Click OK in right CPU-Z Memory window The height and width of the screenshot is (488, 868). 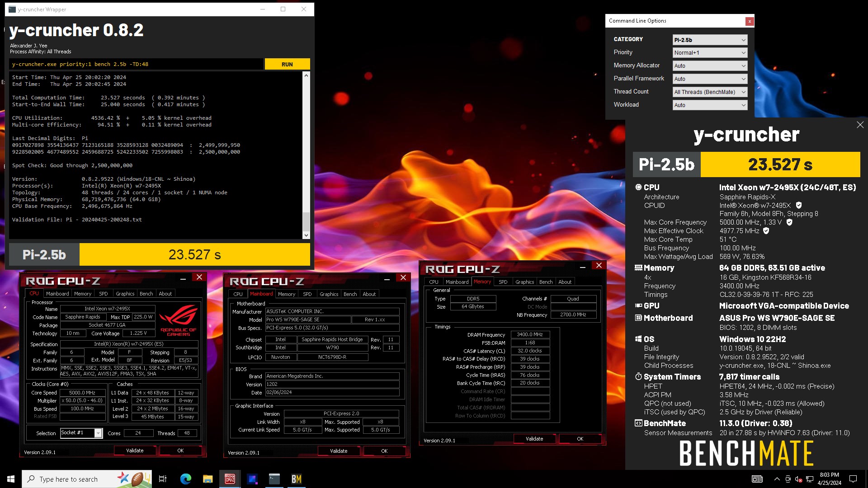point(580,439)
